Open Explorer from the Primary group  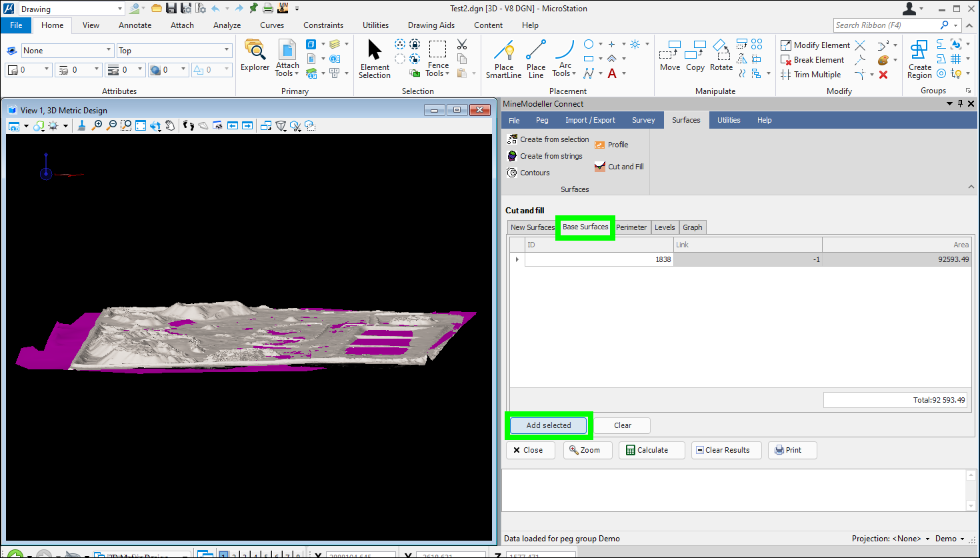coord(255,56)
